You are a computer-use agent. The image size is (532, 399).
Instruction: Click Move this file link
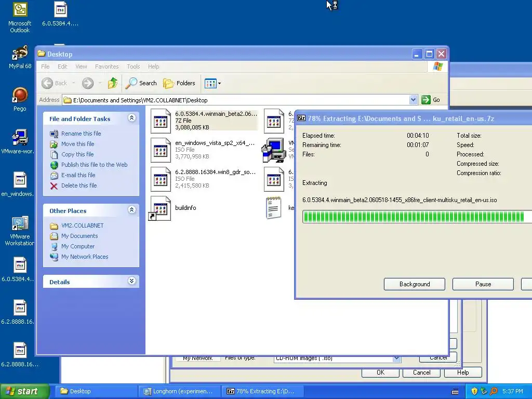coord(78,144)
